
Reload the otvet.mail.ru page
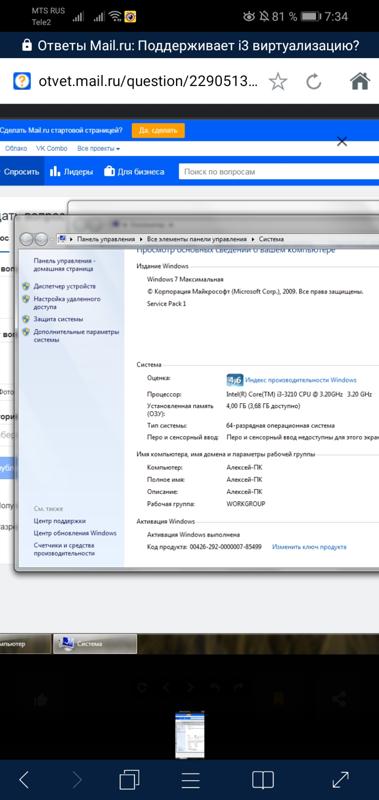(314, 81)
